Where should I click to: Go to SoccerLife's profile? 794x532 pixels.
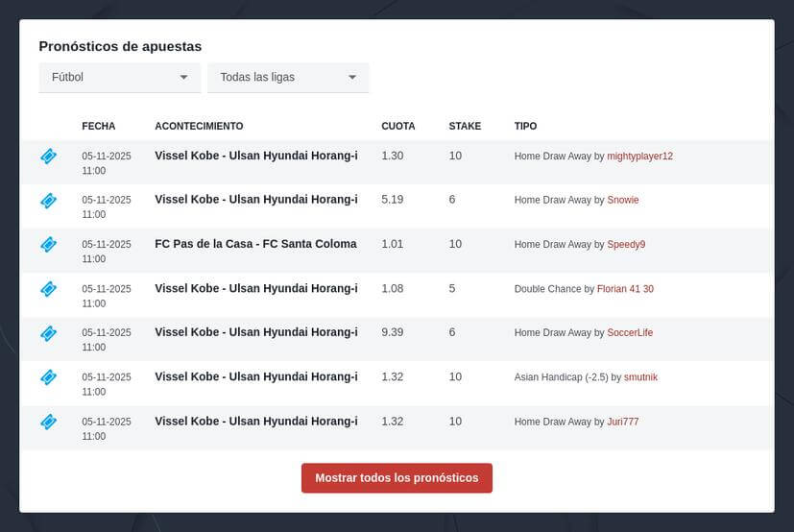[630, 333]
